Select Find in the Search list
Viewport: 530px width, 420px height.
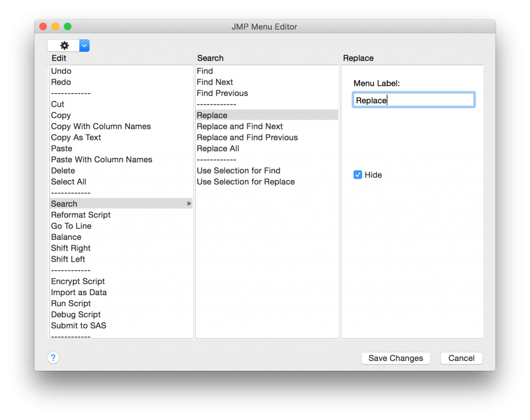(205, 71)
